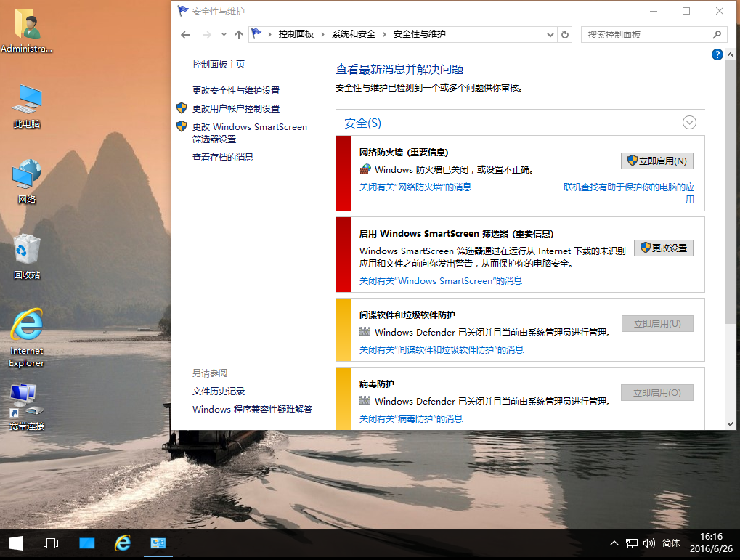The height and width of the screenshot is (560, 740).
Task: Open the 宽带连接 desktop shortcut
Action: click(x=27, y=407)
